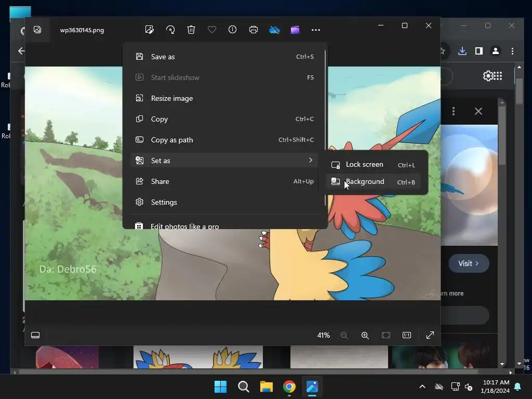Click the three-dot See more button
The width and height of the screenshot is (532, 399).
pyautogui.click(x=316, y=30)
